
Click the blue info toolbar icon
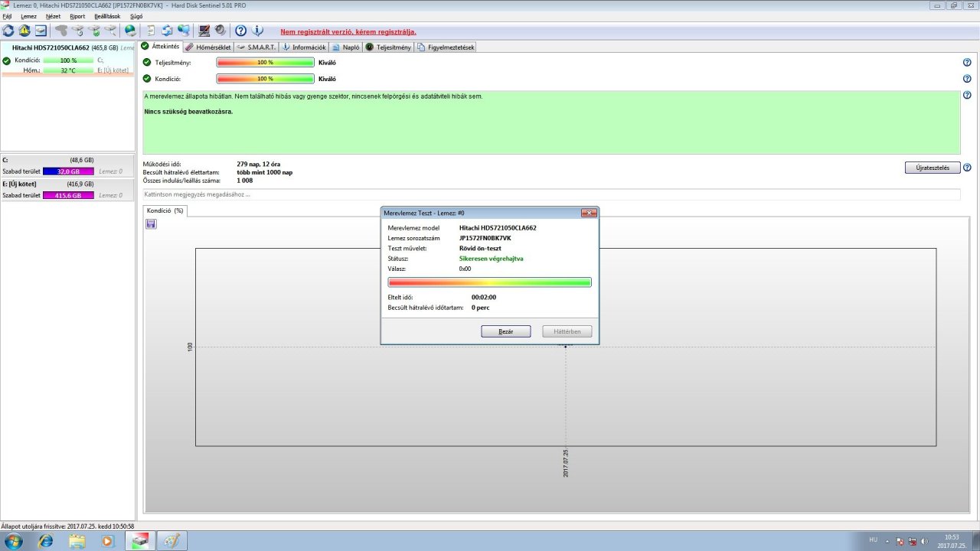(x=258, y=31)
